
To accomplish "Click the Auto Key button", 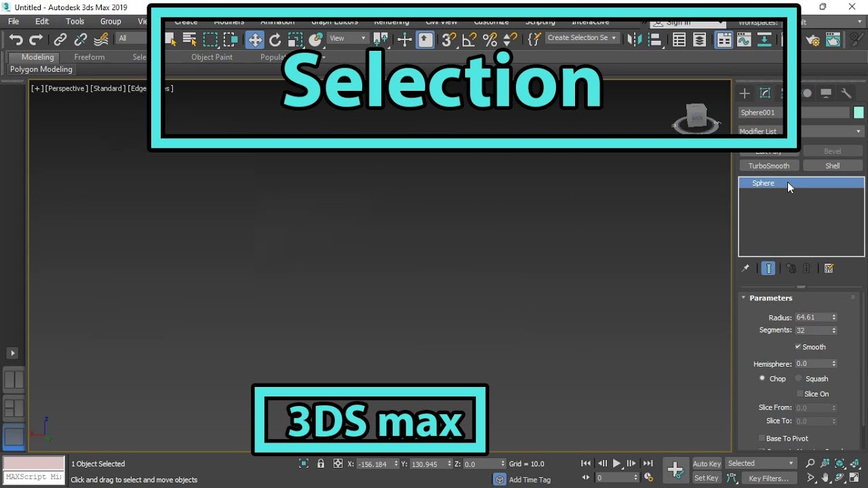I will click(x=707, y=464).
